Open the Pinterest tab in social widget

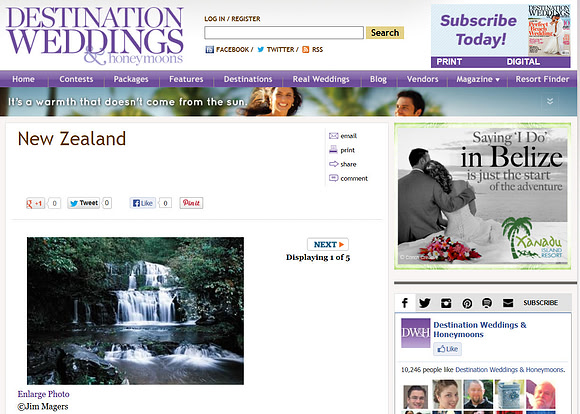click(467, 303)
